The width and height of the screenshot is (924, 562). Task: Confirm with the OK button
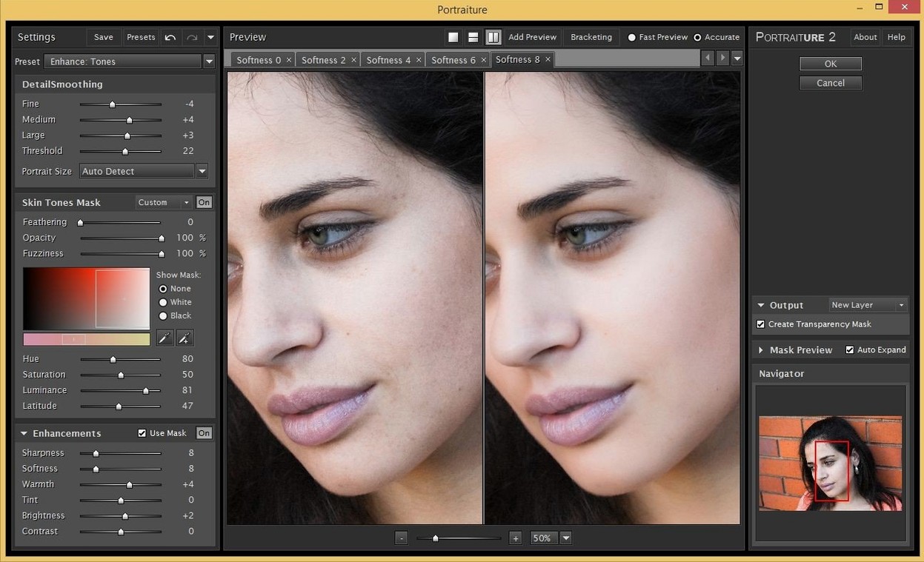(831, 64)
